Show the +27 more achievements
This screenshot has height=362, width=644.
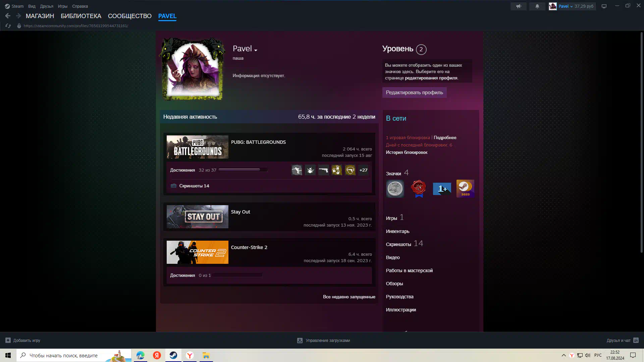[363, 170]
